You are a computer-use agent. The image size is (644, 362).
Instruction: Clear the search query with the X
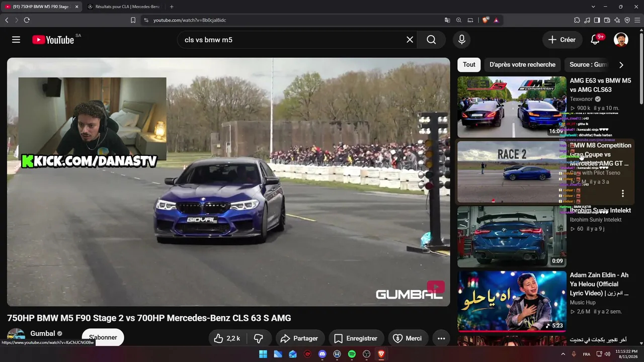(410, 40)
